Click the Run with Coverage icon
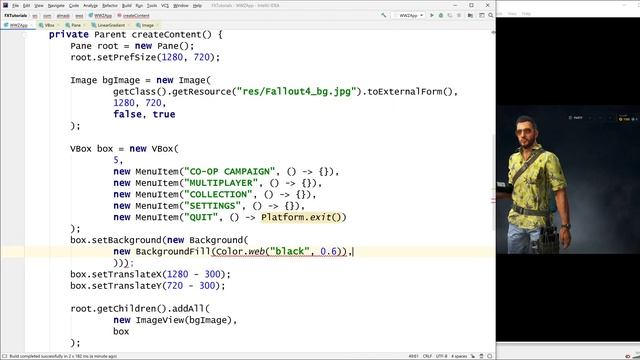 (450, 15)
